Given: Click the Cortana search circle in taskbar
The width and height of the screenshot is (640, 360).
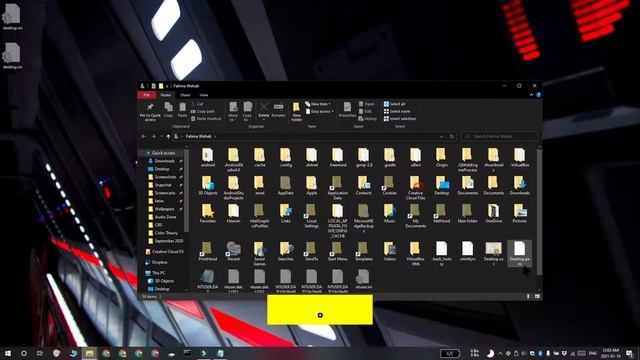Looking at the screenshot, I should coord(24,353).
